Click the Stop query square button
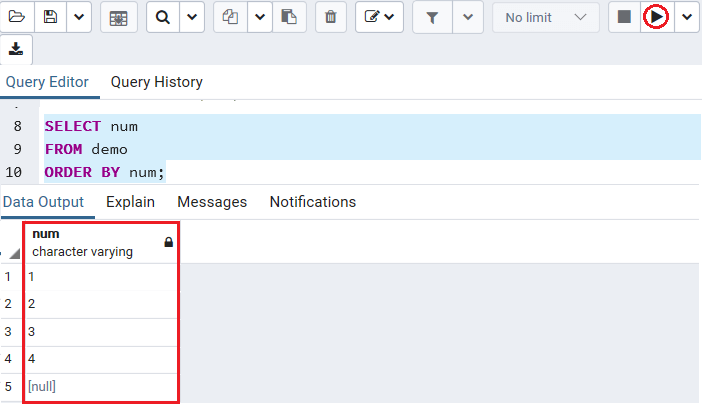Viewport: 702px width, 405px height. click(x=624, y=17)
